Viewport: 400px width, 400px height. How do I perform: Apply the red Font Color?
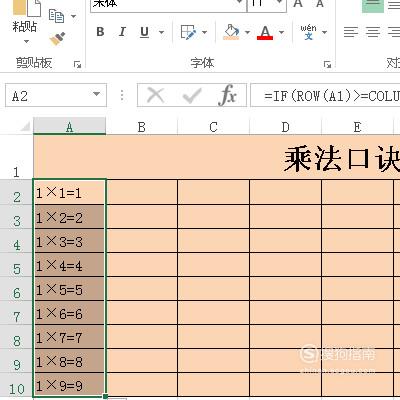[265, 33]
